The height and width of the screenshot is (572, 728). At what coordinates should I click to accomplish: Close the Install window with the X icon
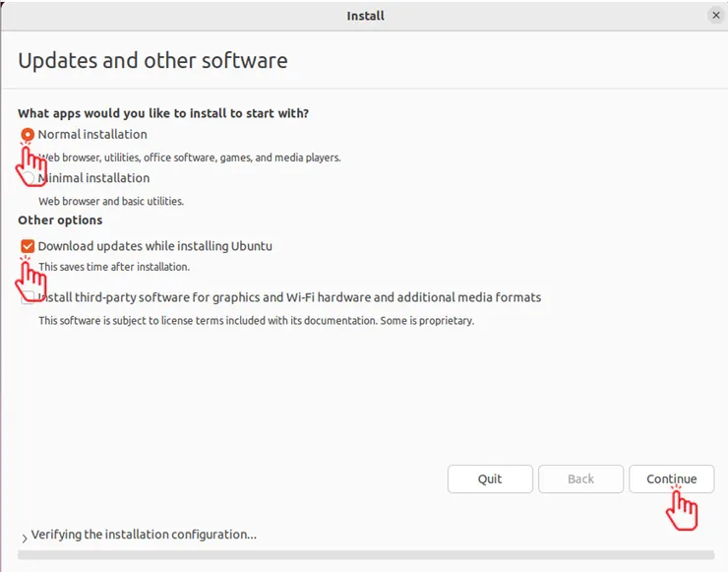(x=715, y=16)
